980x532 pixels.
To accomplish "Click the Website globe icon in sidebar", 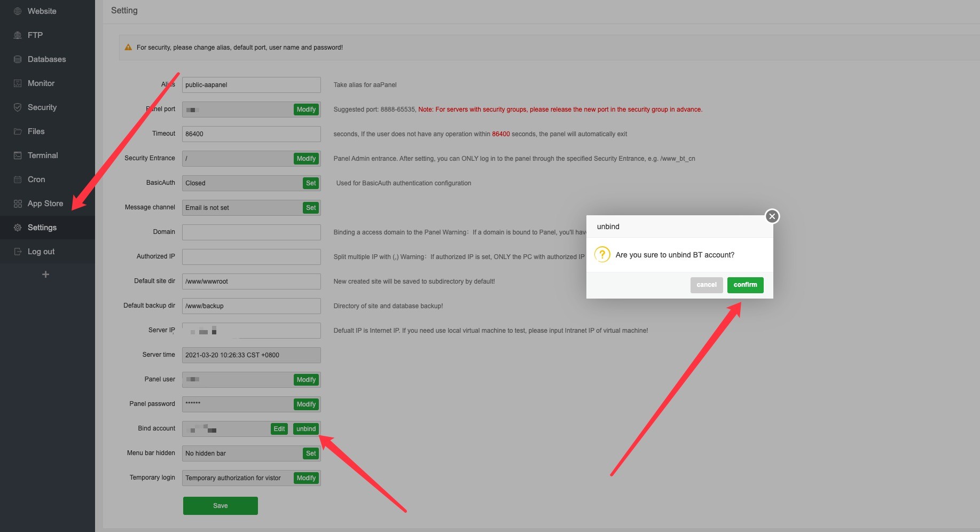I will [x=18, y=11].
